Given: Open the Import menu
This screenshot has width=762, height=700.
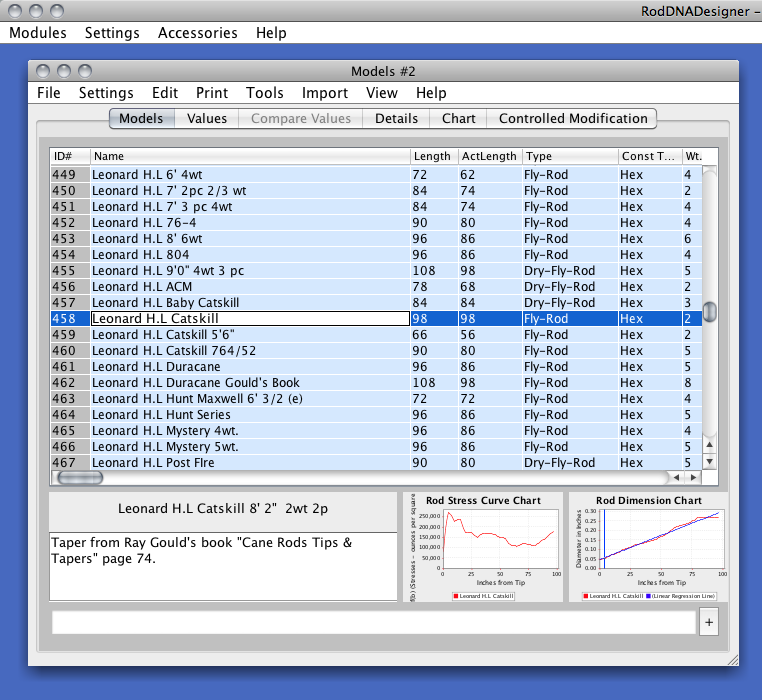Looking at the screenshot, I should (325, 92).
